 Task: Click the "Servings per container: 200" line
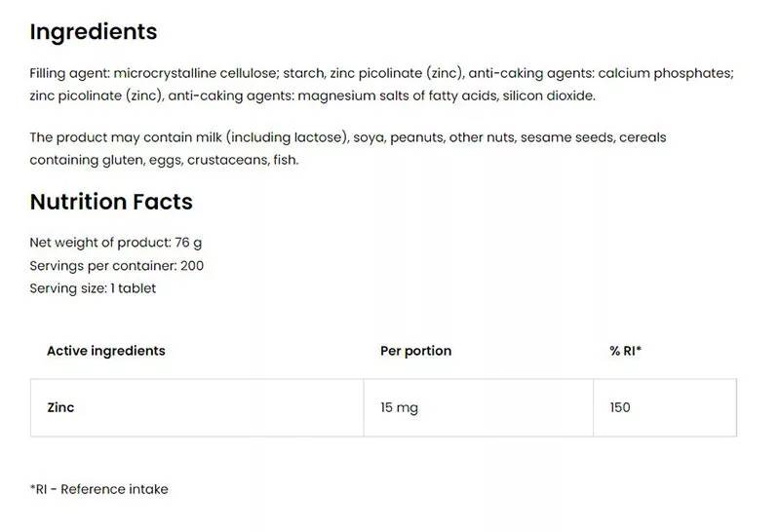tap(117, 265)
